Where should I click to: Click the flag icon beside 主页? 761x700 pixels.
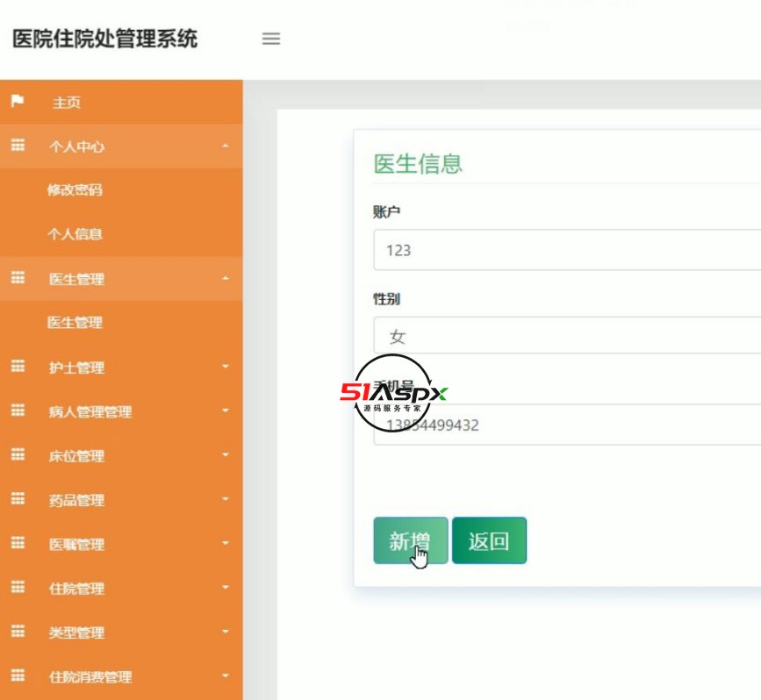[x=18, y=102]
